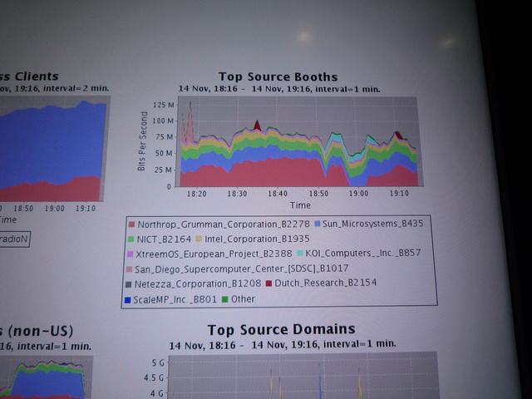Select legend label San_Diego_Supercomputer_Center_[SDSC]_B1017
532x399 pixels.
click(x=242, y=268)
